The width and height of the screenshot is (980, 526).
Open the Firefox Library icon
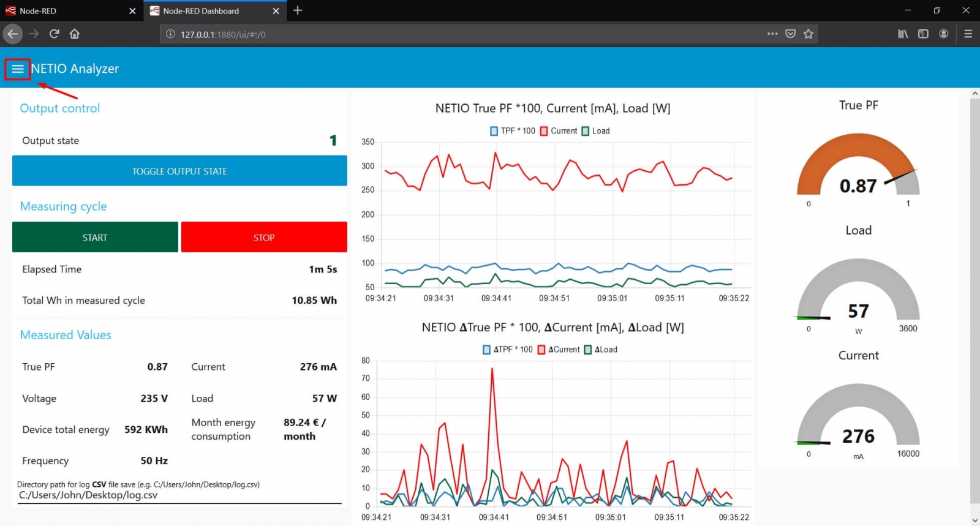pos(903,34)
